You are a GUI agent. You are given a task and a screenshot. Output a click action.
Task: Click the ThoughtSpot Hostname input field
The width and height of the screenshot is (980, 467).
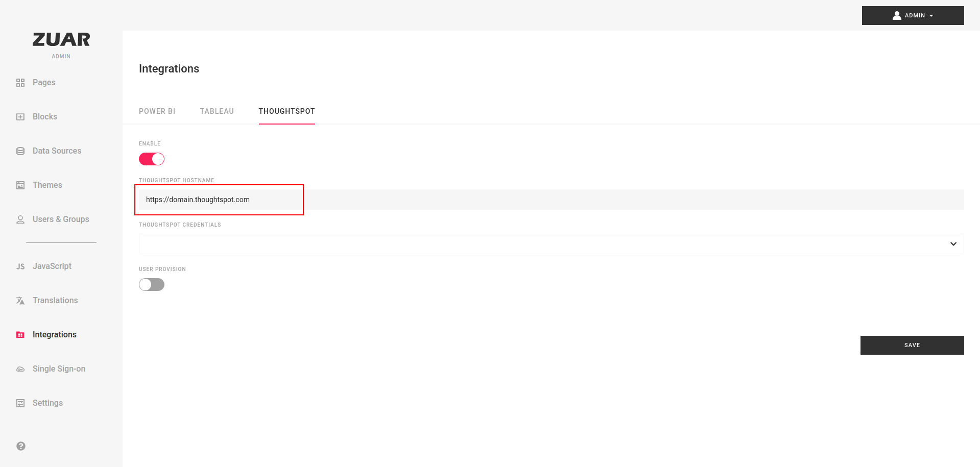(x=552, y=200)
